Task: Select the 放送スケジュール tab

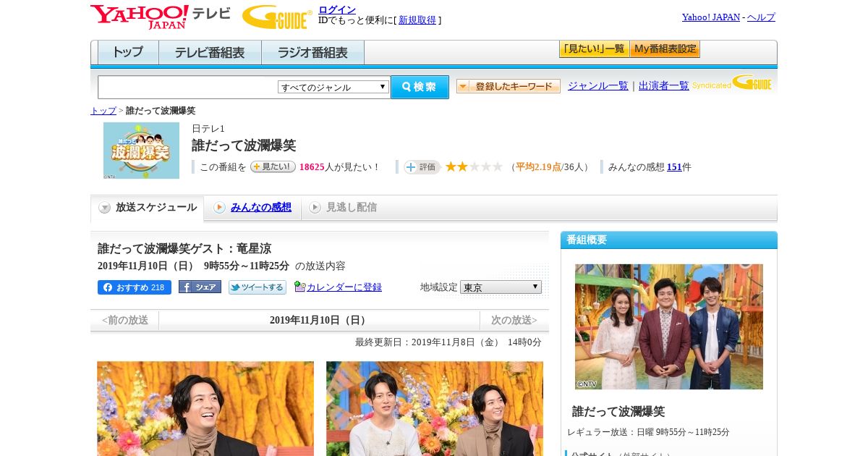Action: click(x=148, y=208)
